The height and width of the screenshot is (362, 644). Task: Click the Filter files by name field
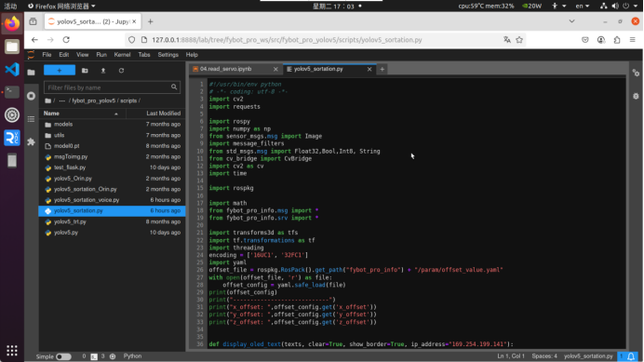(x=112, y=87)
